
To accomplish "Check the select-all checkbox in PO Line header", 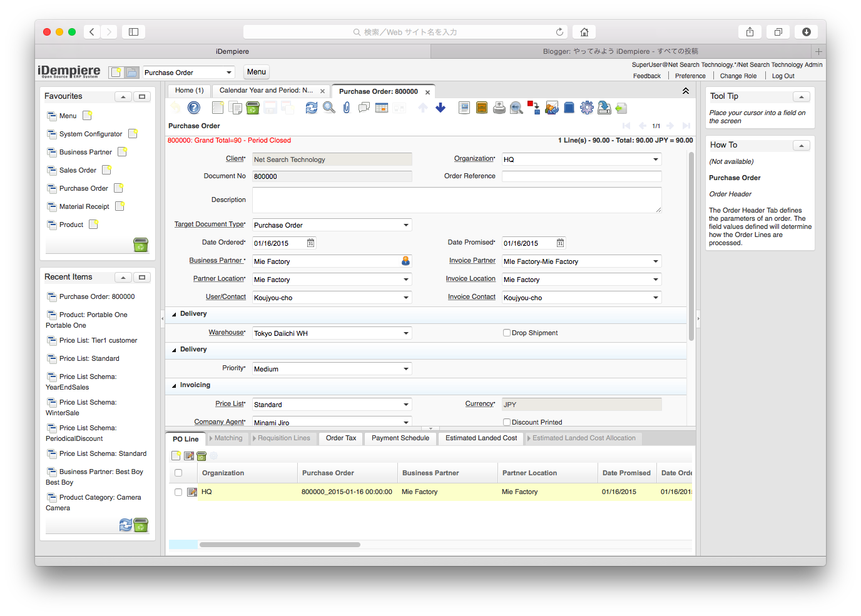I will coord(178,473).
